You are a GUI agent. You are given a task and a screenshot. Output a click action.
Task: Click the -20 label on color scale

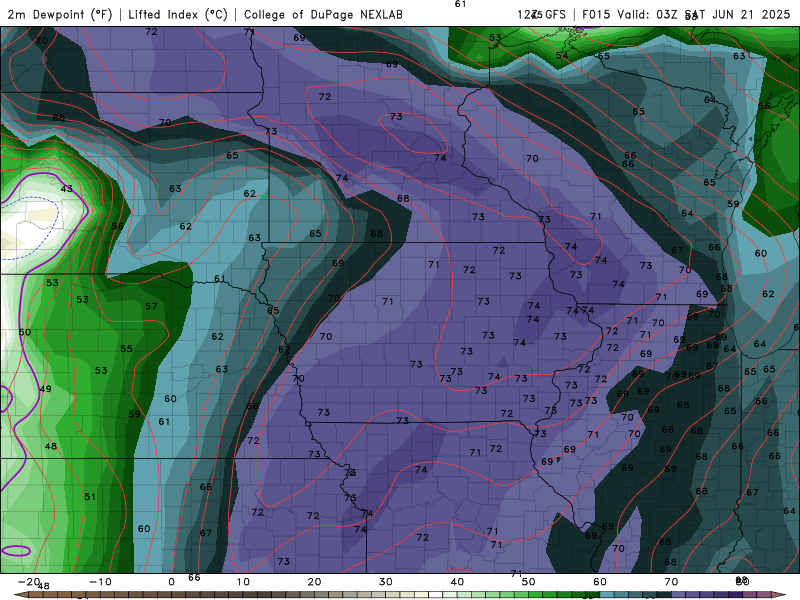[x=29, y=582]
